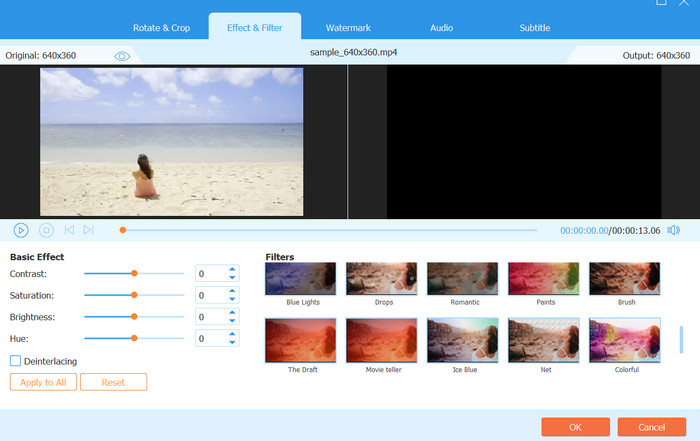The image size is (700, 441).
Task: Increase Saturation using the up arrow
Action: pyautogui.click(x=232, y=291)
